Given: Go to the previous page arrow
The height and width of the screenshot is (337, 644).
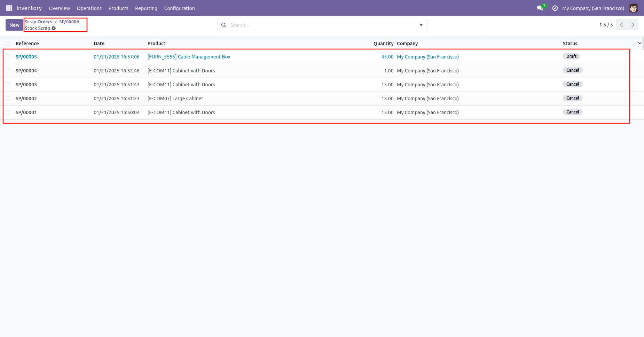Looking at the screenshot, I should click(621, 25).
